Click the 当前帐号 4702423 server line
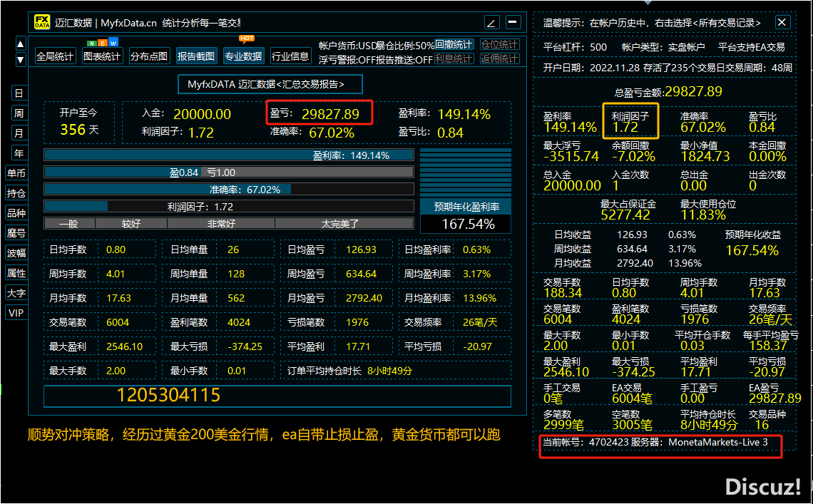This screenshot has width=813, height=504. point(655,442)
